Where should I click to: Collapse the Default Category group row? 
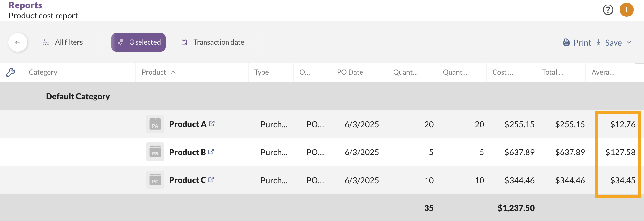pyautogui.click(x=78, y=96)
